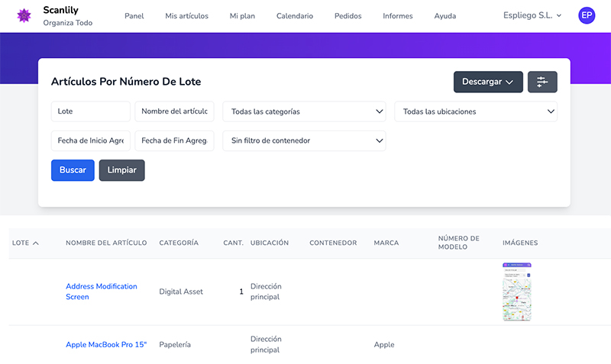Click the Limpiar button
The width and height of the screenshot is (611, 364).
coord(121,170)
